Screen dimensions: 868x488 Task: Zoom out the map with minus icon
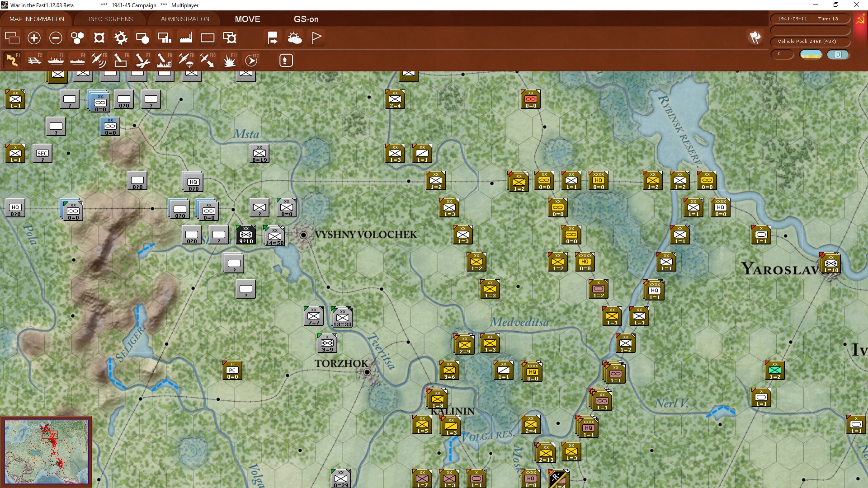[x=56, y=38]
